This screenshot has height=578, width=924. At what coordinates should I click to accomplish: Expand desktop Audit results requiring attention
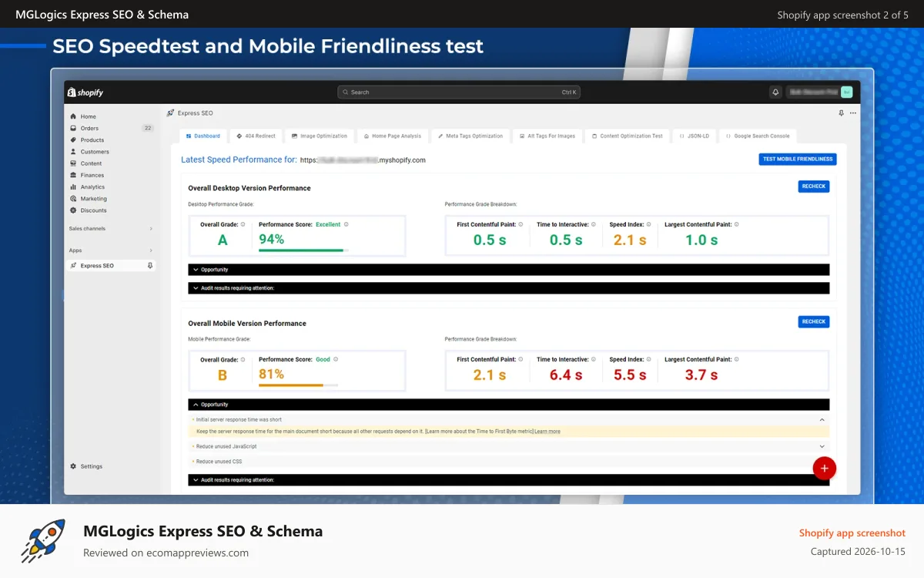coord(508,287)
